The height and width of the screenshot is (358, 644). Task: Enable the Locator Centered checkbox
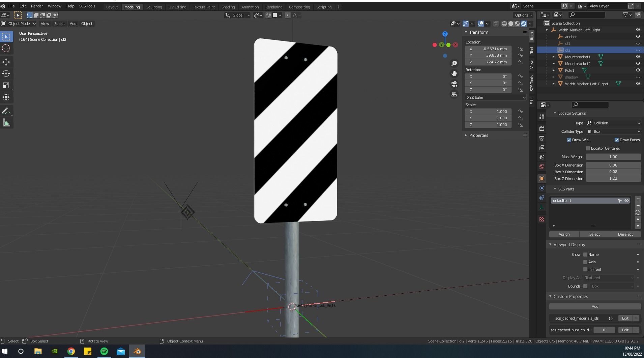[x=588, y=148]
